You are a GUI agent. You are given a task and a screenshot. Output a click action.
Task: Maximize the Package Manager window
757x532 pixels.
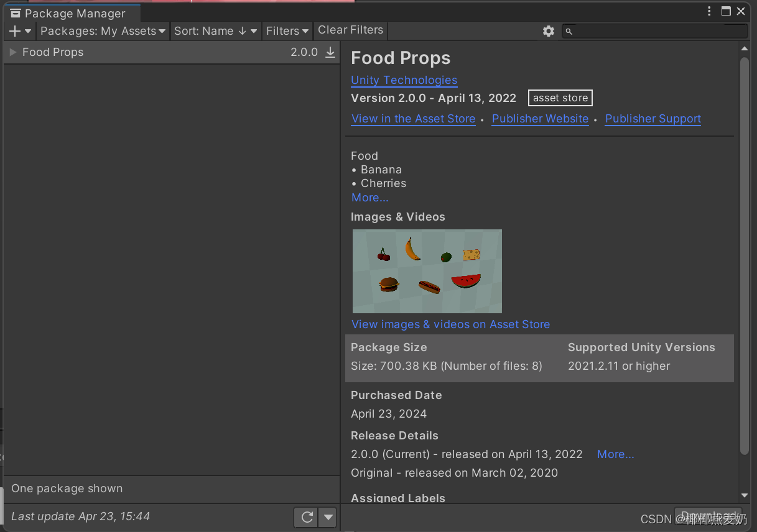(x=726, y=11)
